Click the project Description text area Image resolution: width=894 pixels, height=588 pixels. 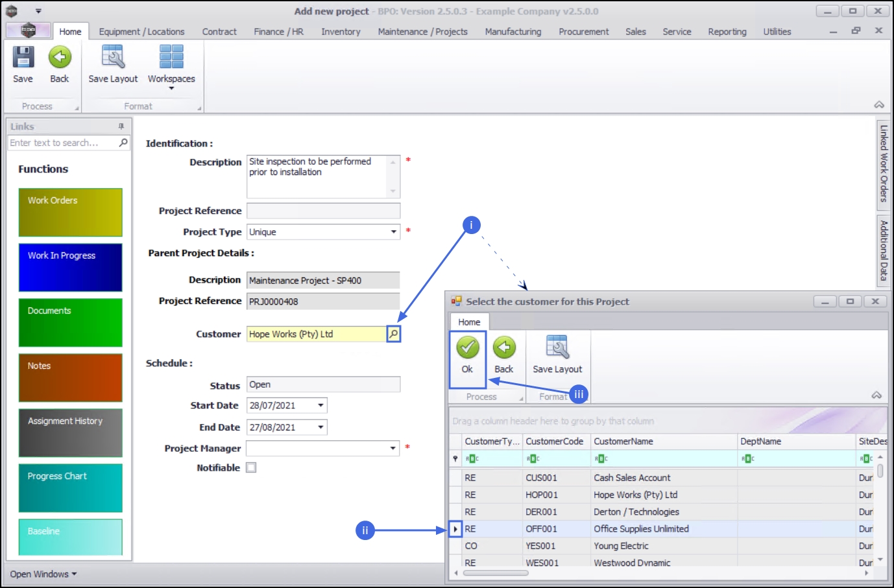(318, 176)
